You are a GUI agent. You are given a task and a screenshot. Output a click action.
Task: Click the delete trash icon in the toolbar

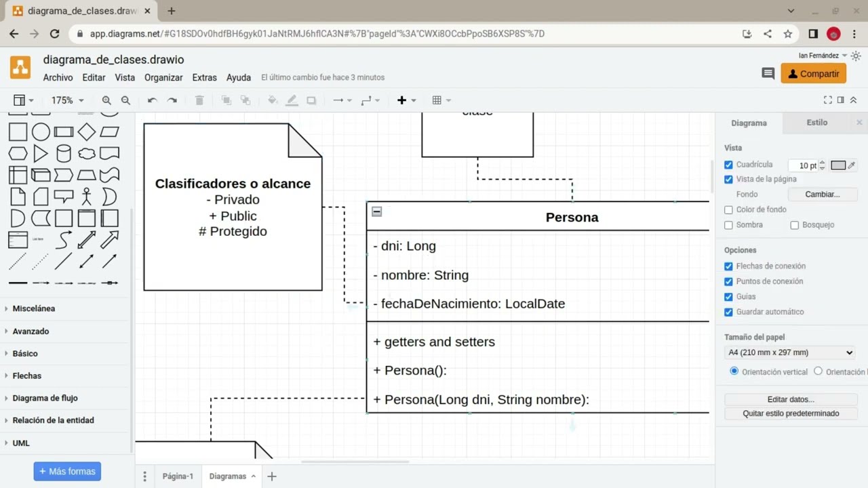pyautogui.click(x=199, y=100)
